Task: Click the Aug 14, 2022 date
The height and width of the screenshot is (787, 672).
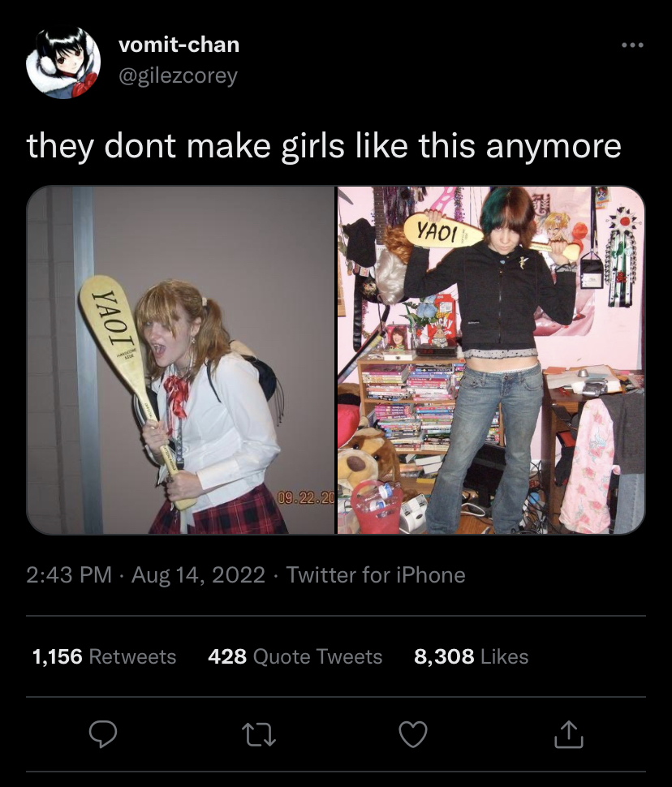Action: [x=198, y=574]
